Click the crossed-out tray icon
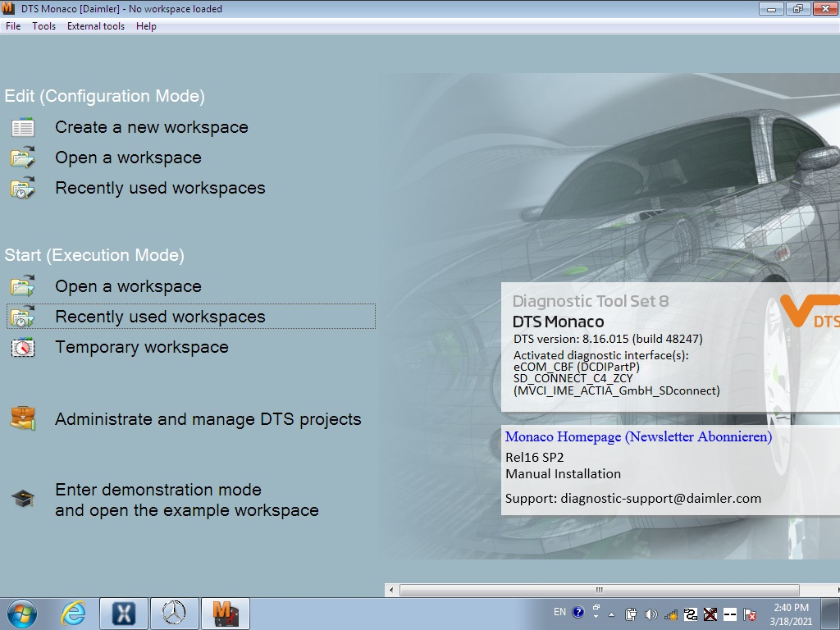 710,614
